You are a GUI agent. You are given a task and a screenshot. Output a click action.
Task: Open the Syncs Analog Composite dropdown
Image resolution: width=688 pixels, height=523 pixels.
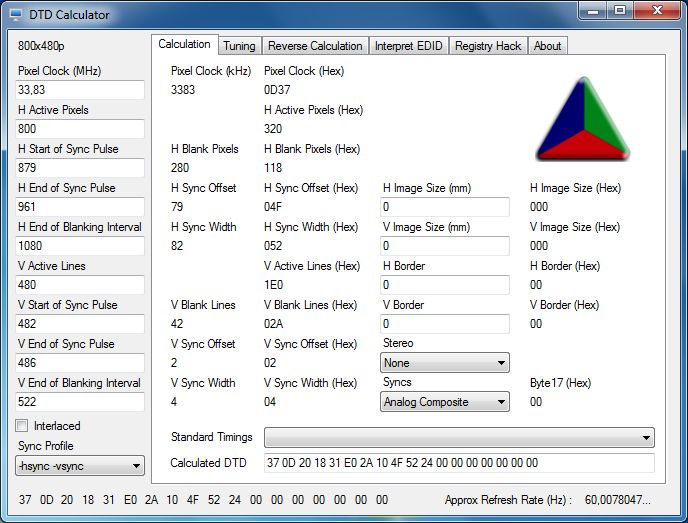click(445, 402)
